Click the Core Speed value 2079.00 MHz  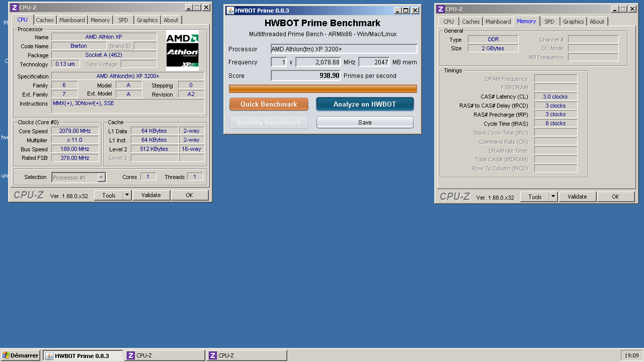[x=74, y=131]
